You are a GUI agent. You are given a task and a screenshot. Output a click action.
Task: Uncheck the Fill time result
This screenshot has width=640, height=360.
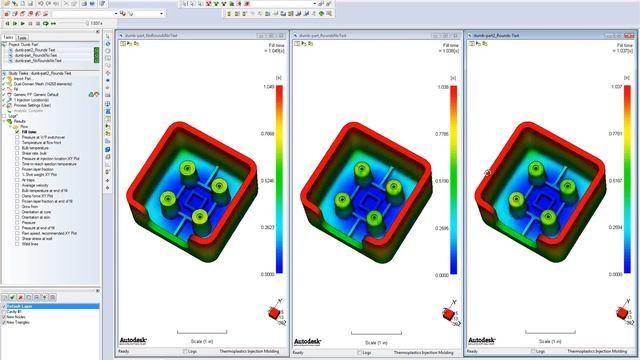tap(17, 132)
